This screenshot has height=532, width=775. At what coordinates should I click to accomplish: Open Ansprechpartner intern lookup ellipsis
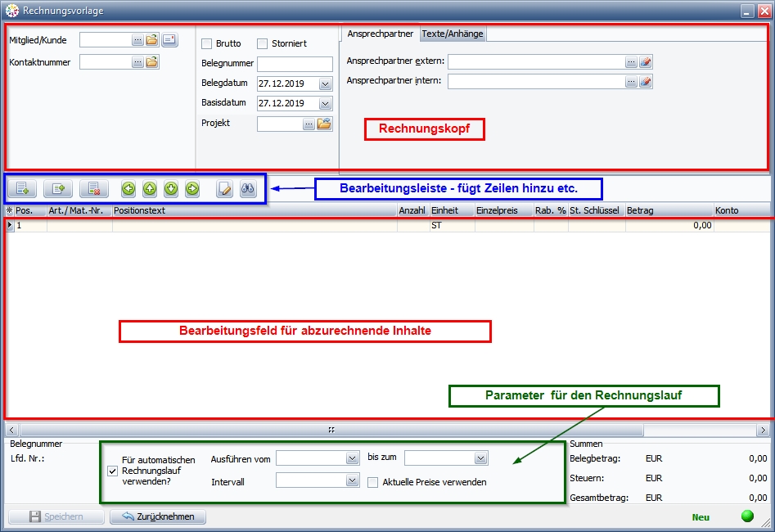pyautogui.click(x=631, y=82)
